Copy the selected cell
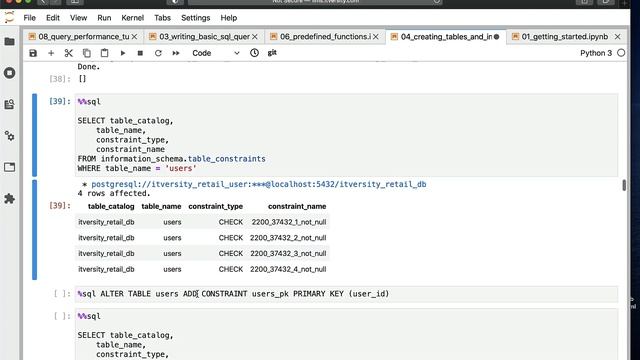The height and width of the screenshot is (360, 640). point(87,53)
